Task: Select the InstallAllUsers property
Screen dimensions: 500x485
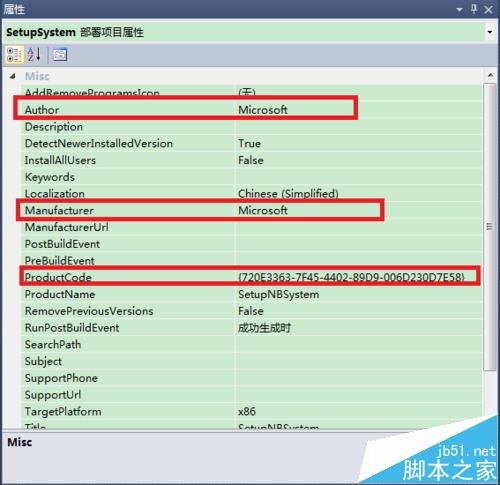Action: click(x=60, y=160)
